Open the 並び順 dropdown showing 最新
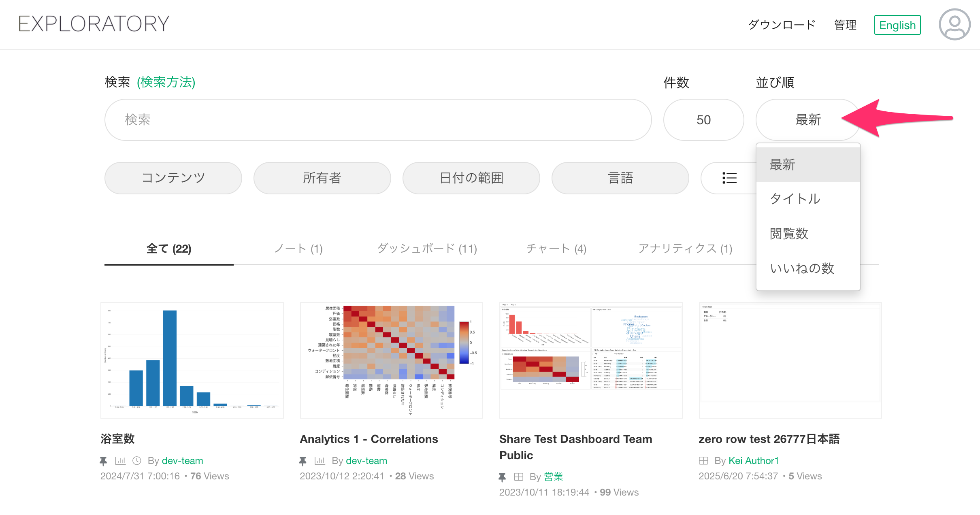 coord(807,120)
